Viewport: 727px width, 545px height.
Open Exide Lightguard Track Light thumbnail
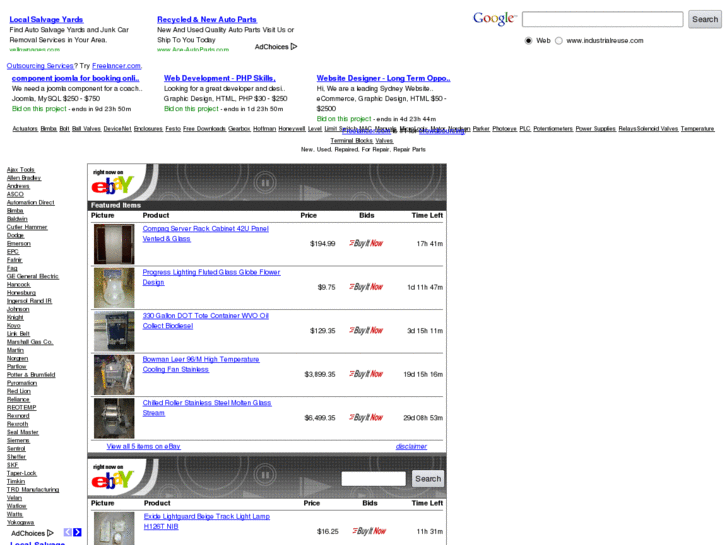pyautogui.click(x=114, y=528)
